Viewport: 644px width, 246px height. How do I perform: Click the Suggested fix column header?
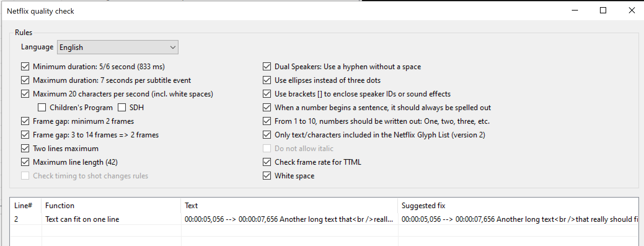pos(423,205)
